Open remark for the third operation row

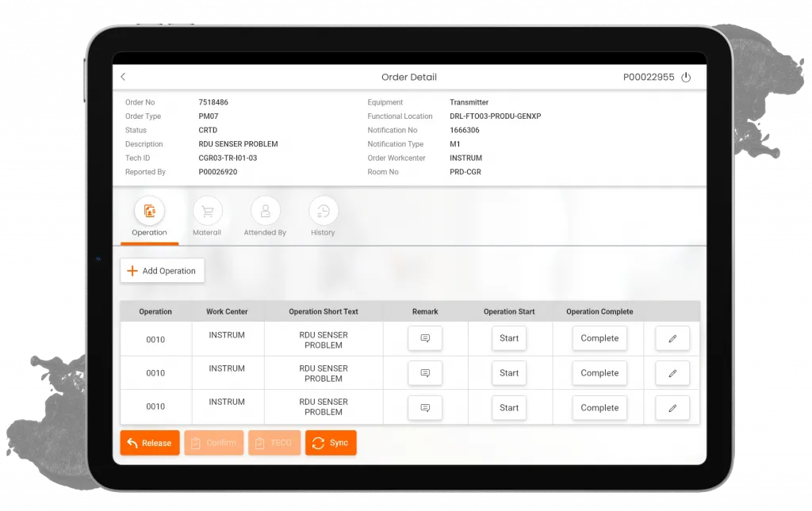[x=425, y=407]
